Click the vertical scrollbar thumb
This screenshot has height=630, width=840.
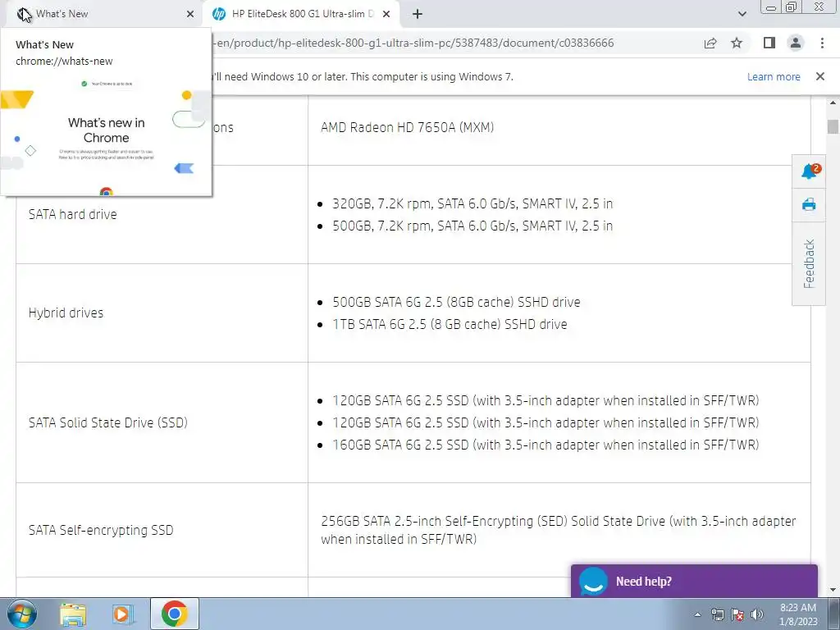coord(833,127)
